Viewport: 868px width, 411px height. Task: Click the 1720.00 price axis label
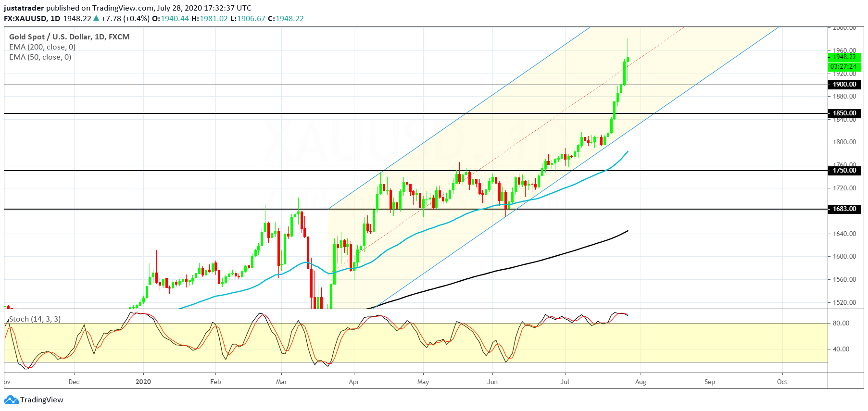point(844,188)
